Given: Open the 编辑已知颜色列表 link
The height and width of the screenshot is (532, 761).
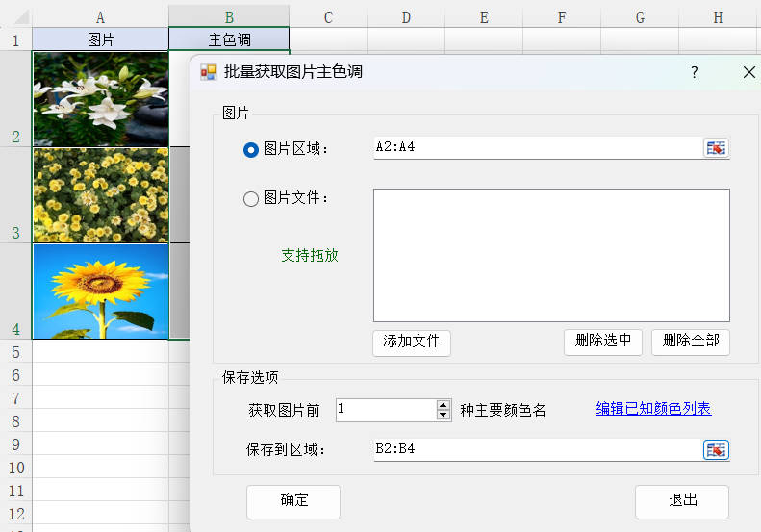Looking at the screenshot, I should [x=653, y=409].
